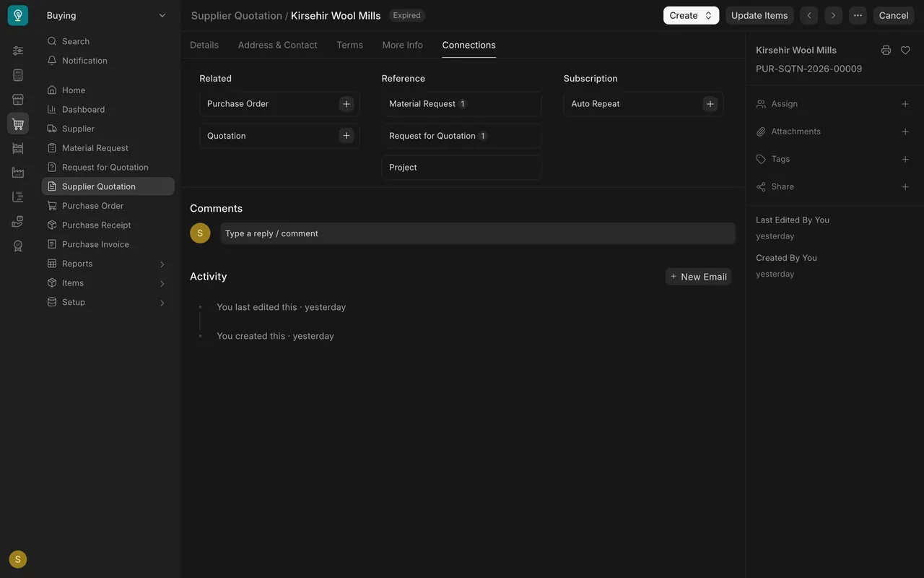Open Search in the sidebar
Screen dimensions: 924x578
click(108, 41)
